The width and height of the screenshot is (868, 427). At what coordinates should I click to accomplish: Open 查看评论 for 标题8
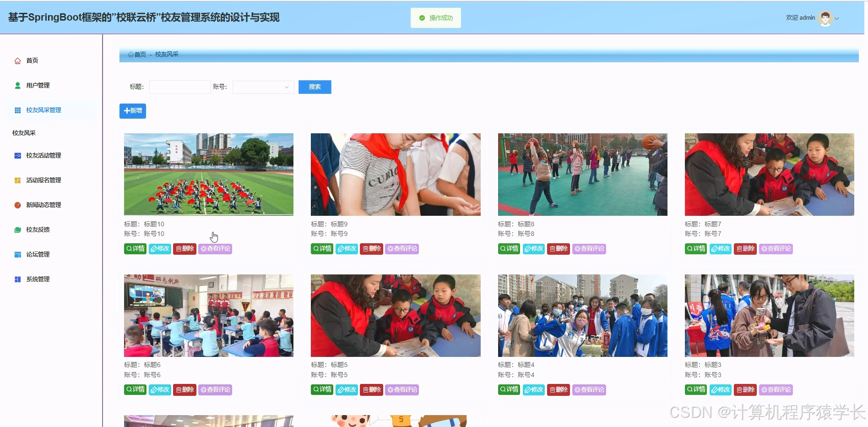coord(589,248)
